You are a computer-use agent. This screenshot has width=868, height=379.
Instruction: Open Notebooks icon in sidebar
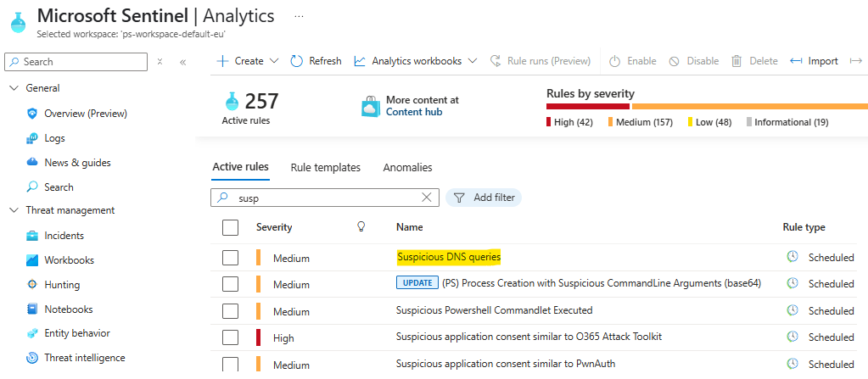(32, 309)
